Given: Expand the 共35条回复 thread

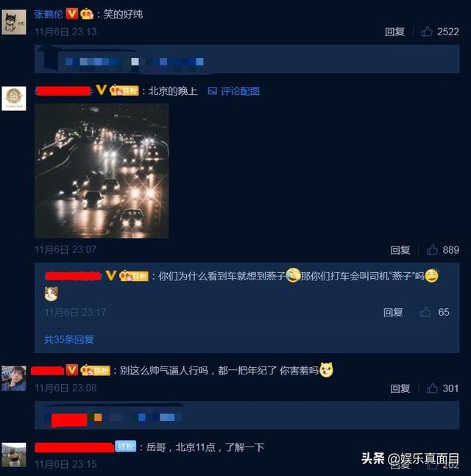Looking at the screenshot, I should click(69, 339).
